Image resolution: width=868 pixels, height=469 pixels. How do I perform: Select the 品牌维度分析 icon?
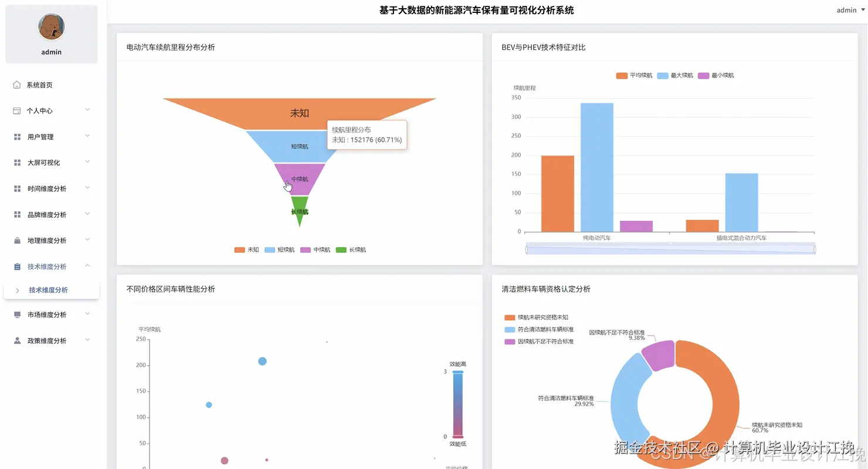click(x=16, y=214)
